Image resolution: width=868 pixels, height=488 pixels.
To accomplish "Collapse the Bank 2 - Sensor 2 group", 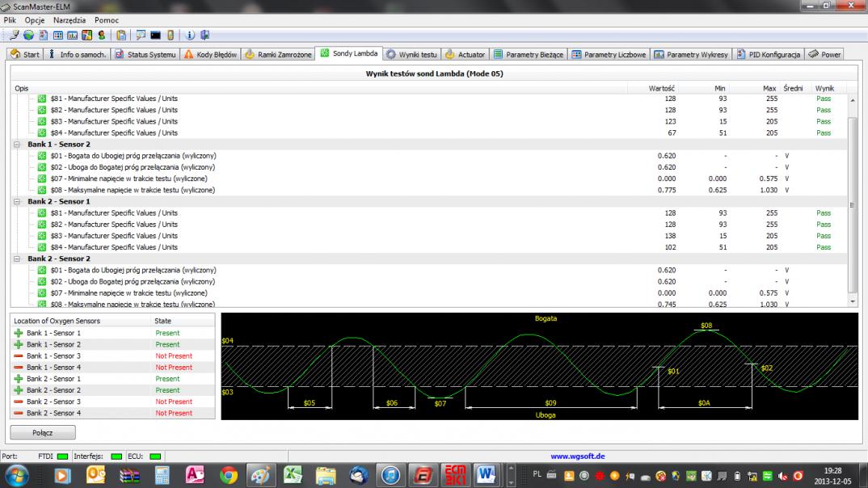I will 17,259.
